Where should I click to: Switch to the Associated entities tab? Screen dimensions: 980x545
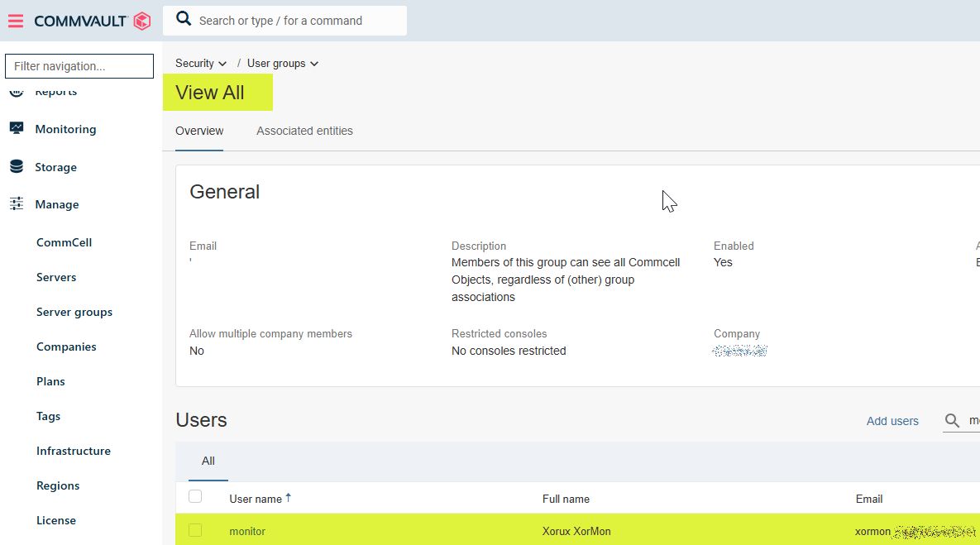click(304, 131)
